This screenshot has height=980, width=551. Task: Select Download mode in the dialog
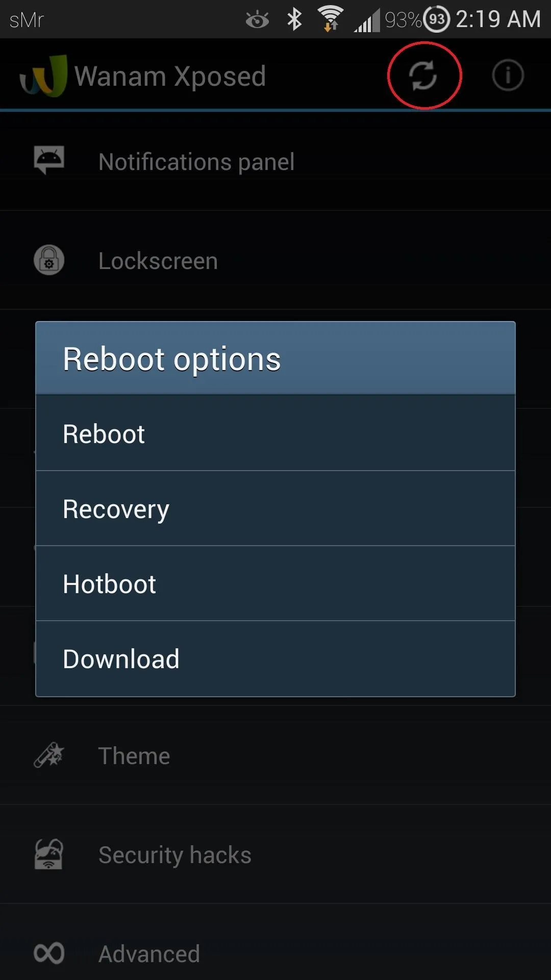tap(275, 658)
